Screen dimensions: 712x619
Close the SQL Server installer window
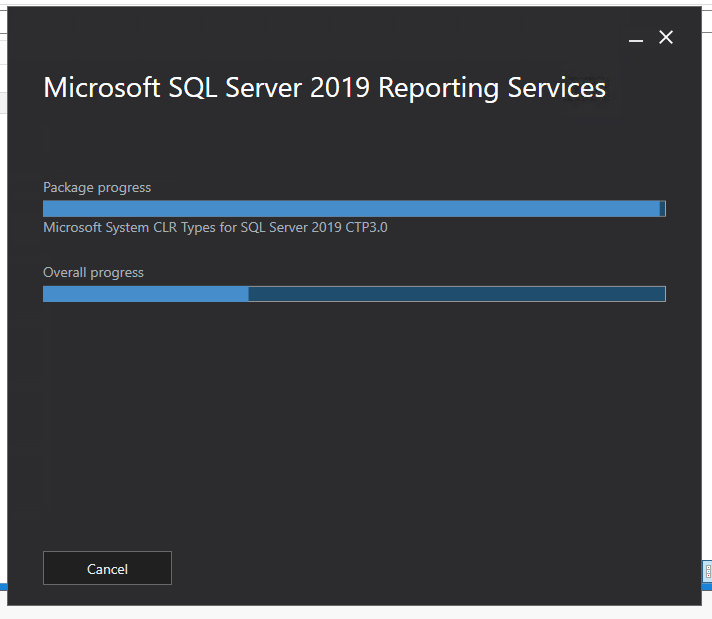(666, 38)
